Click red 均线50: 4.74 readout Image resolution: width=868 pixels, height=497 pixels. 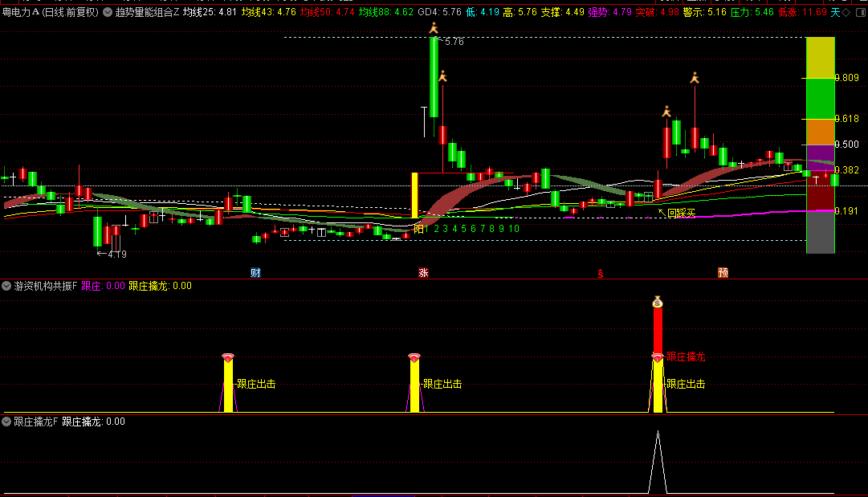pyautogui.click(x=327, y=12)
